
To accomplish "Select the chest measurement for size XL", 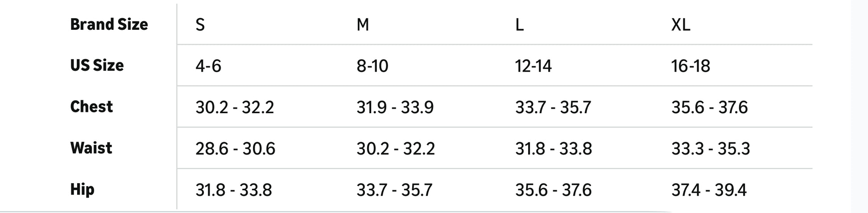I will click(x=709, y=107).
